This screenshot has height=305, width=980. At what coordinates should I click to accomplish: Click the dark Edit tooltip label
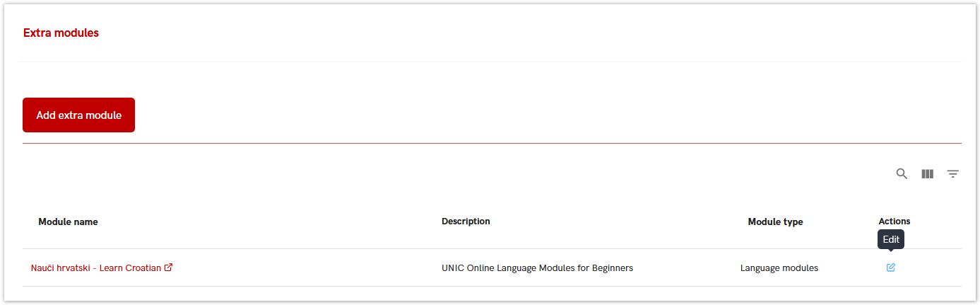[891, 240]
